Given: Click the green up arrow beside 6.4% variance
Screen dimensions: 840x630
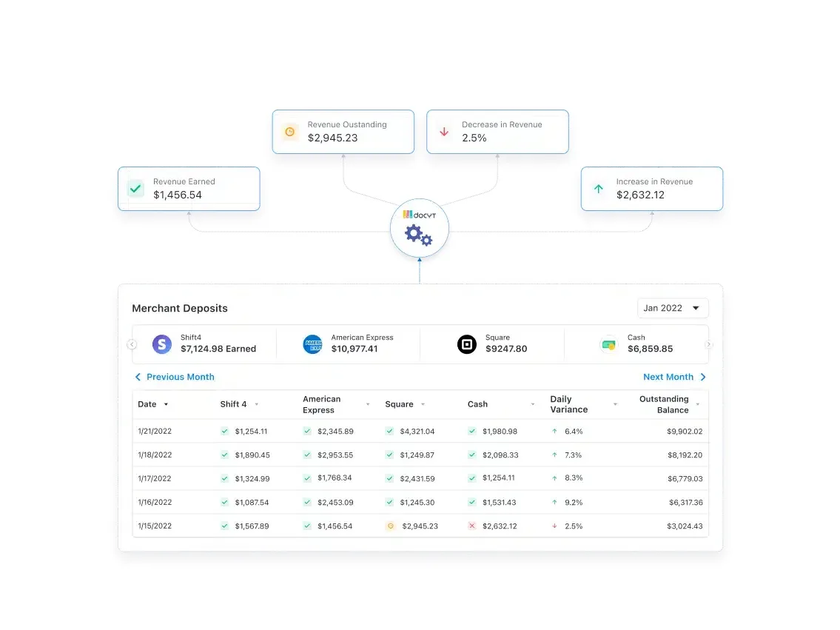Looking at the screenshot, I should (554, 432).
